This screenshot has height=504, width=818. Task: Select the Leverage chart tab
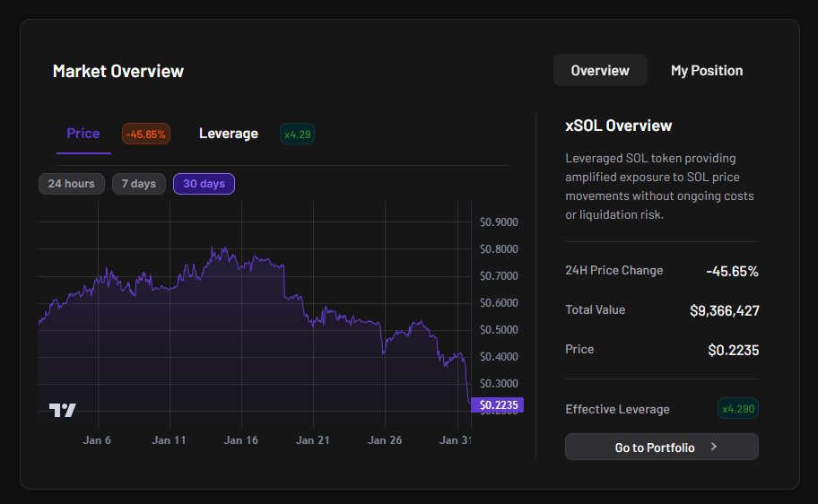[x=229, y=134]
